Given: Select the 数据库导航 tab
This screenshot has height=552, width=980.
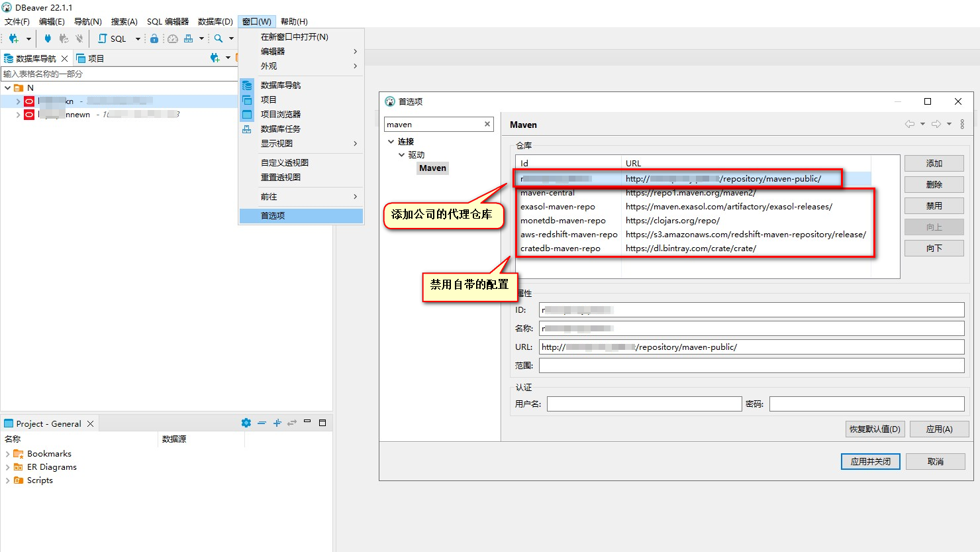Looking at the screenshot, I should [x=30, y=58].
